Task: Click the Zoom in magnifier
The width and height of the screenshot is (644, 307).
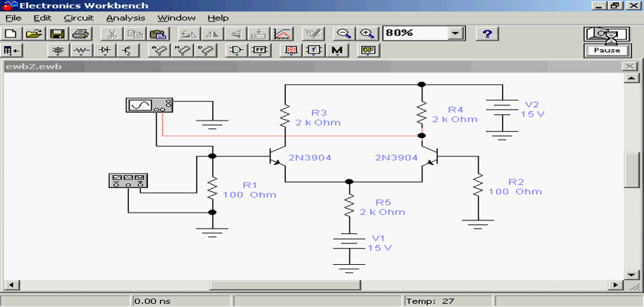Action: [x=366, y=33]
